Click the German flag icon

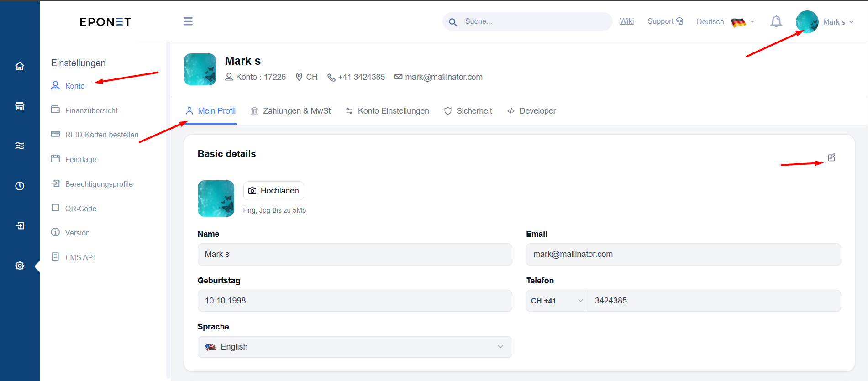(x=738, y=22)
